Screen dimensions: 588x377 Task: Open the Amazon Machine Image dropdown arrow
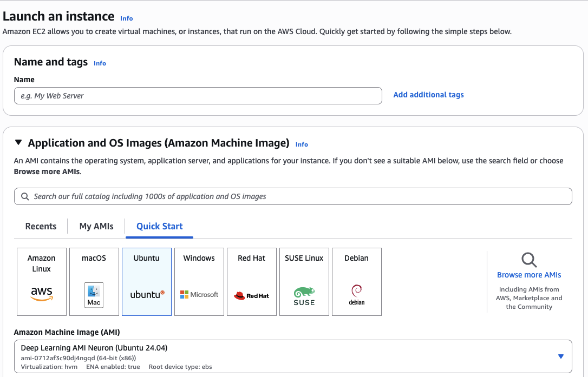coord(560,356)
